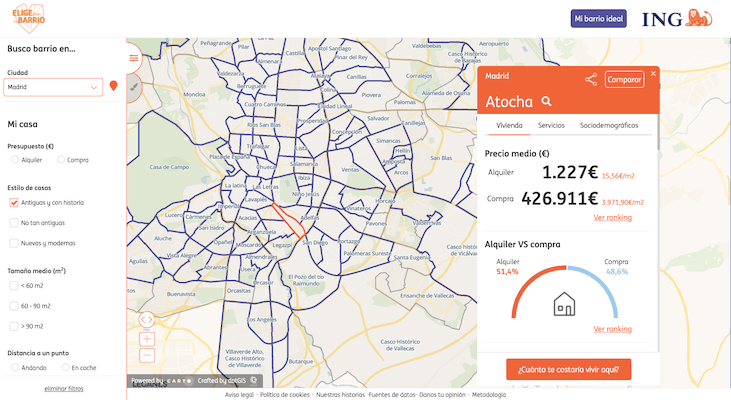Click the map expand arrows control

coord(146,320)
